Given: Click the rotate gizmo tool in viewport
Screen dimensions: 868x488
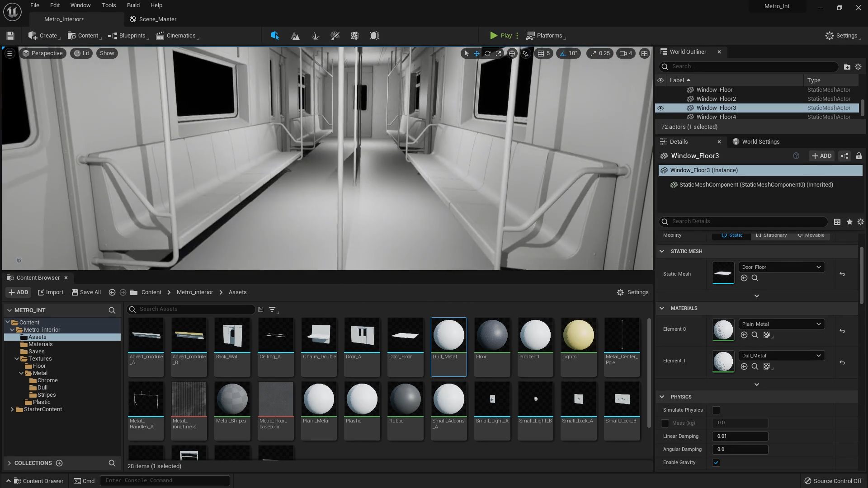Looking at the screenshot, I should (487, 53).
